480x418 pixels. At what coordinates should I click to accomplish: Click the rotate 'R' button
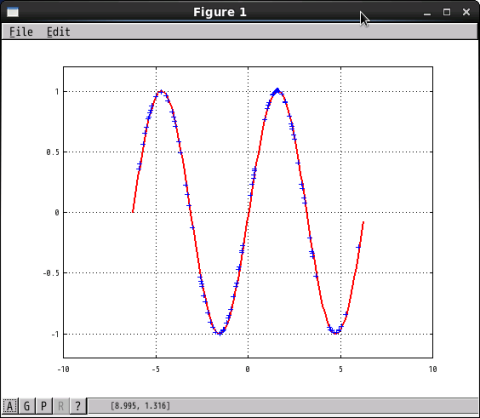pyautogui.click(x=61, y=406)
